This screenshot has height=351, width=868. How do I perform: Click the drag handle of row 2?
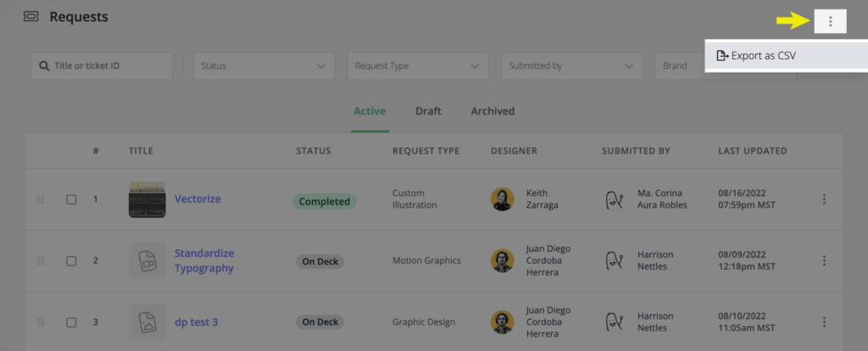[x=41, y=261]
